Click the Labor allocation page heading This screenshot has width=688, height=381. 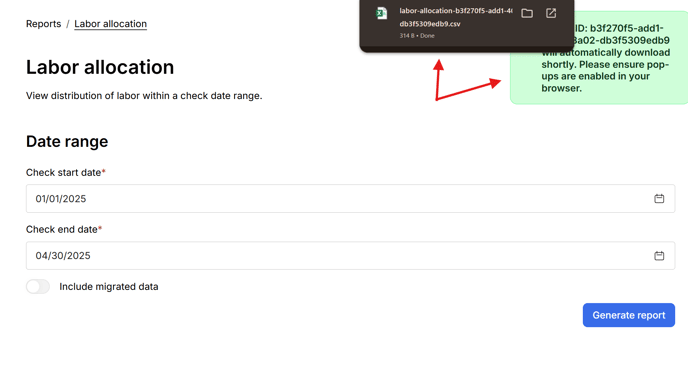(100, 67)
